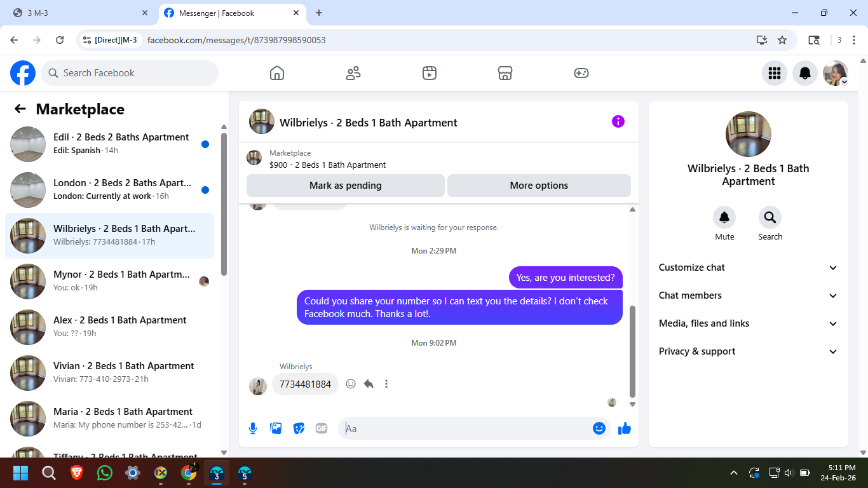Image resolution: width=868 pixels, height=488 pixels.
Task: Open the Maria 2 Beds 1 Bath conversation
Action: (x=109, y=419)
